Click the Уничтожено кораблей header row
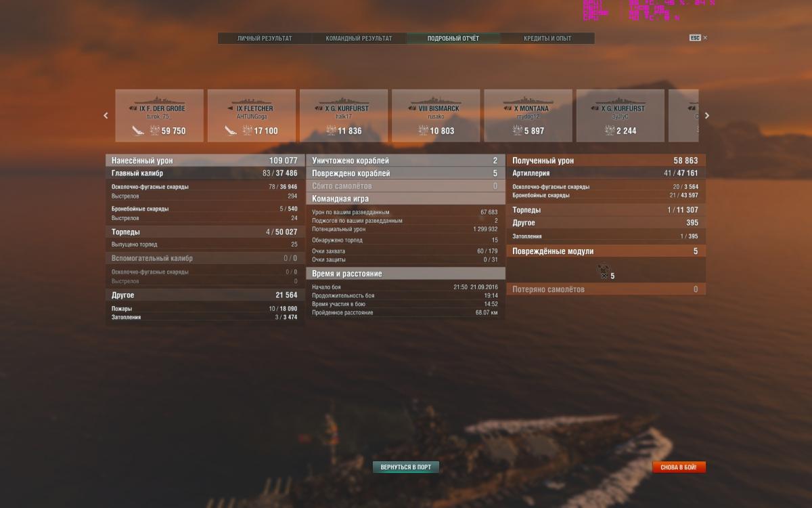Image resolution: width=812 pixels, height=508 pixels. (x=405, y=161)
